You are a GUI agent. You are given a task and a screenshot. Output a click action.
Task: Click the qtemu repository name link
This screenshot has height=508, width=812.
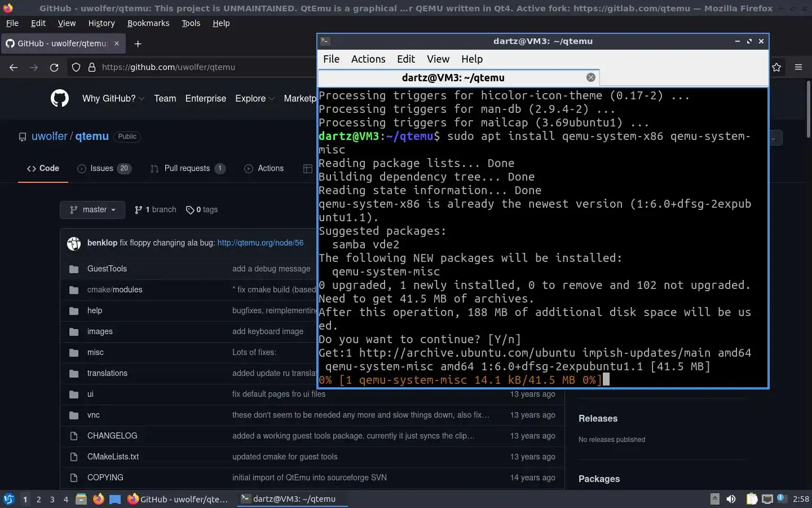(x=92, y=136)
